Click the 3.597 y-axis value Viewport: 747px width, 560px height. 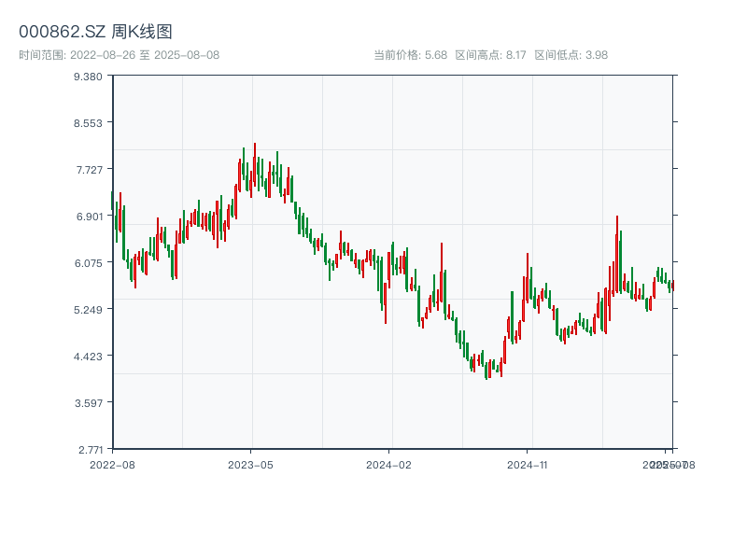88,403
